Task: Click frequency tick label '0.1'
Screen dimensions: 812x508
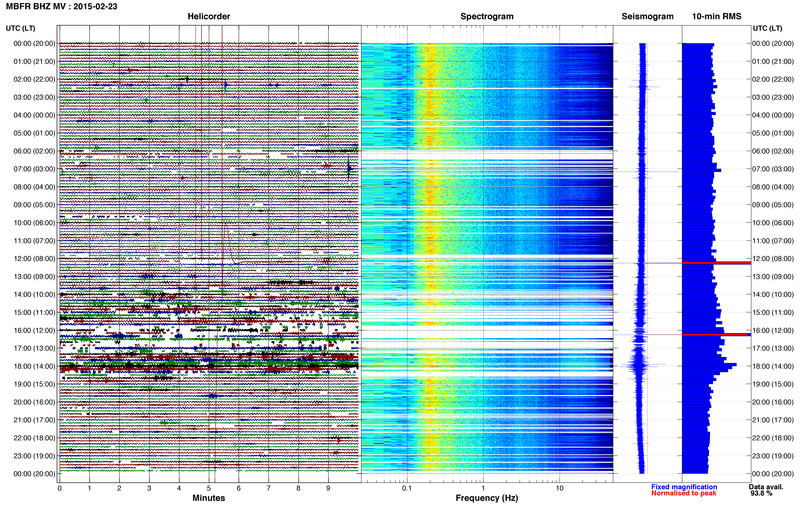Action: (407, 488)
